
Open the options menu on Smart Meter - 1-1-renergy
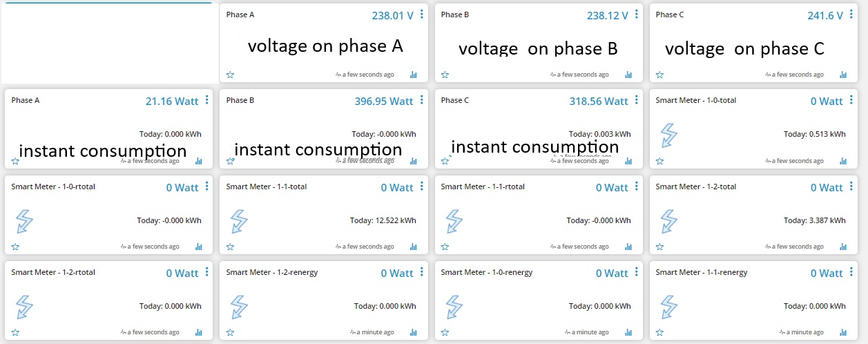851,272
